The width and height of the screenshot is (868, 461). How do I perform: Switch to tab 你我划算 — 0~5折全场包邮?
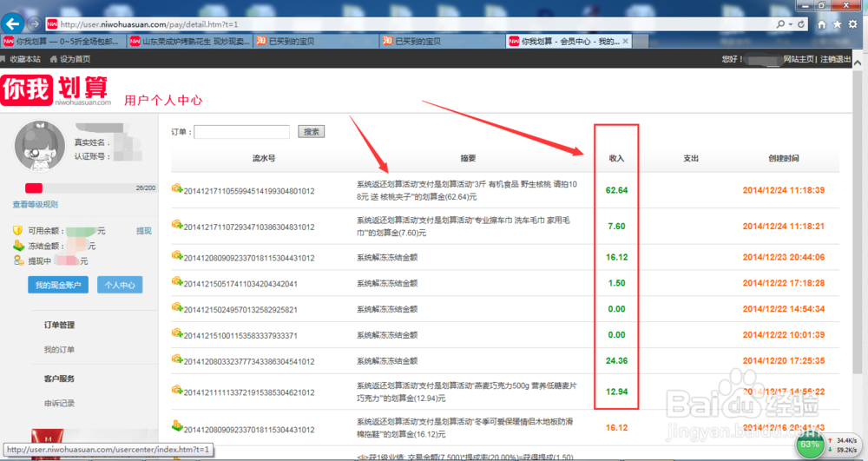coord(63,41)
